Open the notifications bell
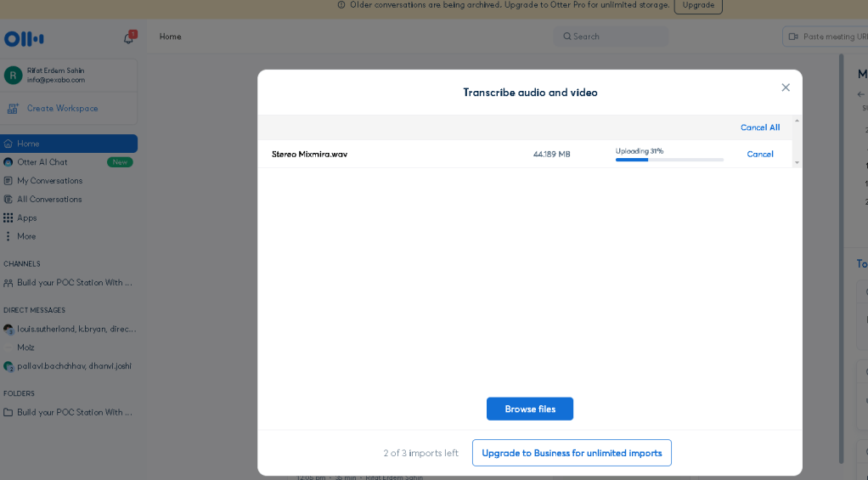The width and height of the screenshot is (868, 480). pyautogui.click(x=128, y=38)
